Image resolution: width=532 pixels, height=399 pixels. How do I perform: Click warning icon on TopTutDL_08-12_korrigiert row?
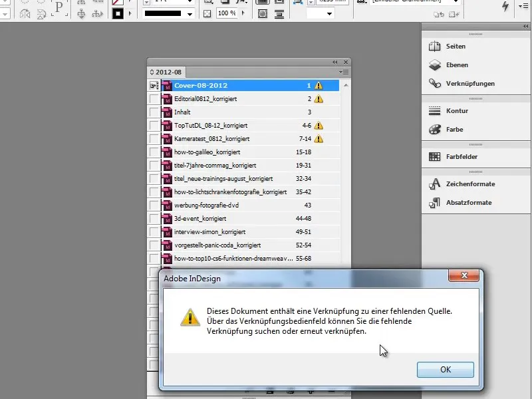[319, 125]
